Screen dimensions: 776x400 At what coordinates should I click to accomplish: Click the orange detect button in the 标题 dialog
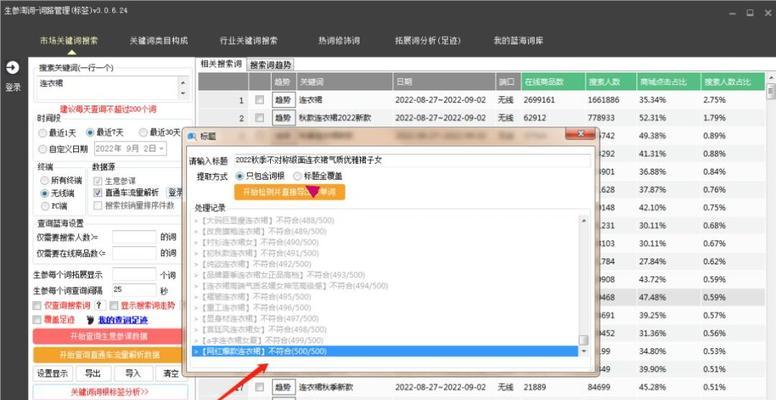290,192
